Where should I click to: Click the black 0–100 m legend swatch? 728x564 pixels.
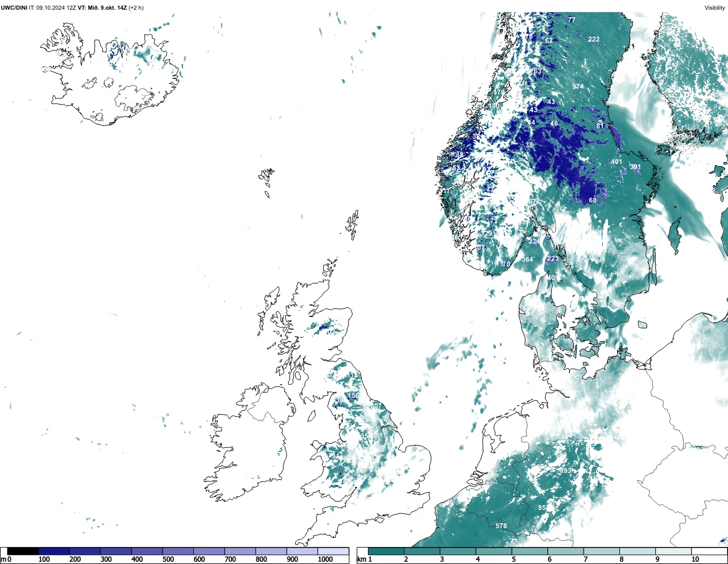pos(23,551)
